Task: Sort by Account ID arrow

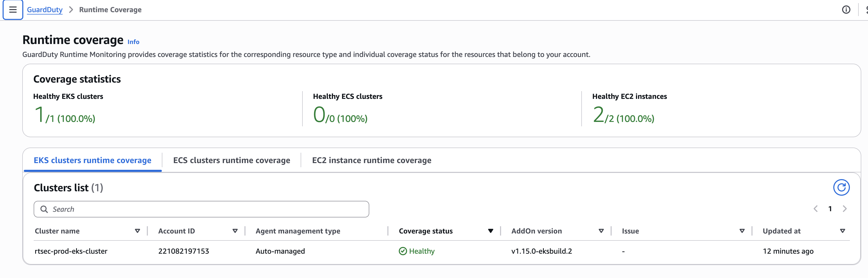Action: 235,231
